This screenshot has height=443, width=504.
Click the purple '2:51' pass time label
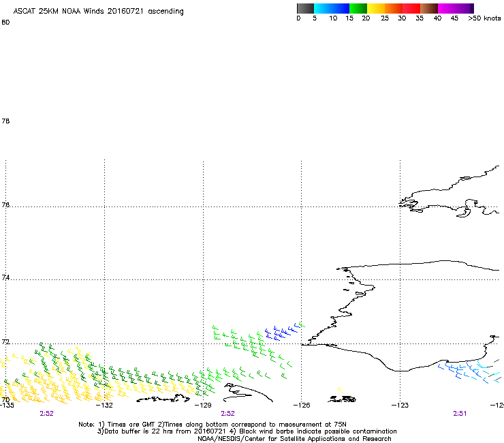point(460,414)
